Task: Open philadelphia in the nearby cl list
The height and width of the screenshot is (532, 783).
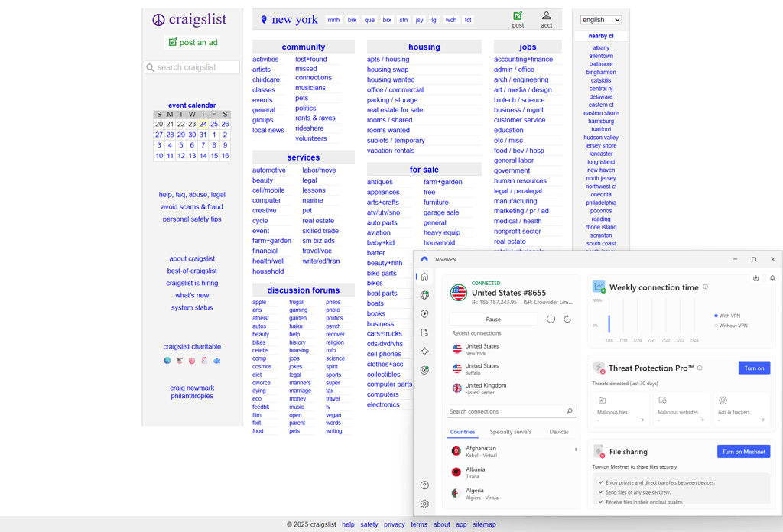Action: 601,203
